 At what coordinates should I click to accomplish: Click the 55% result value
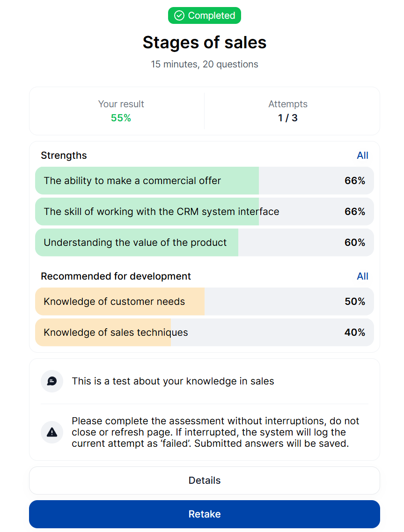(x=121, y=118)
